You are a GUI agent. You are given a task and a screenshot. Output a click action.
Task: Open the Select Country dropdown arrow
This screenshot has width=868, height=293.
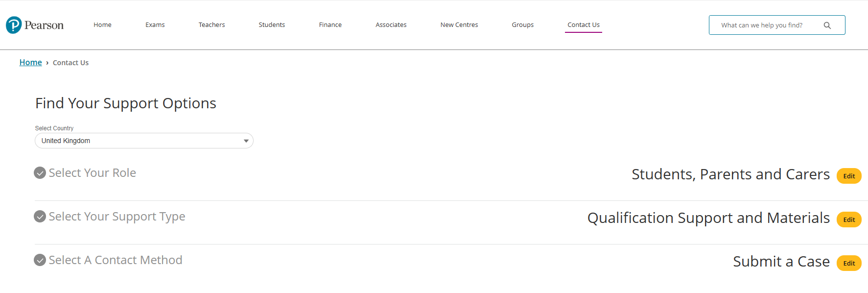[246, 141]
